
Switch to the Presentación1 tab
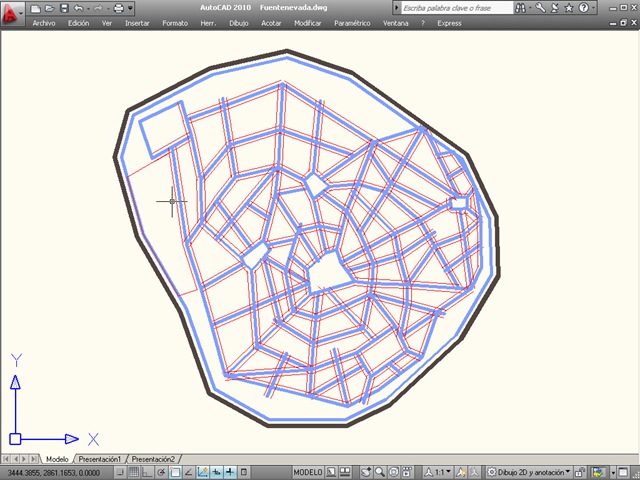[100, 459]
